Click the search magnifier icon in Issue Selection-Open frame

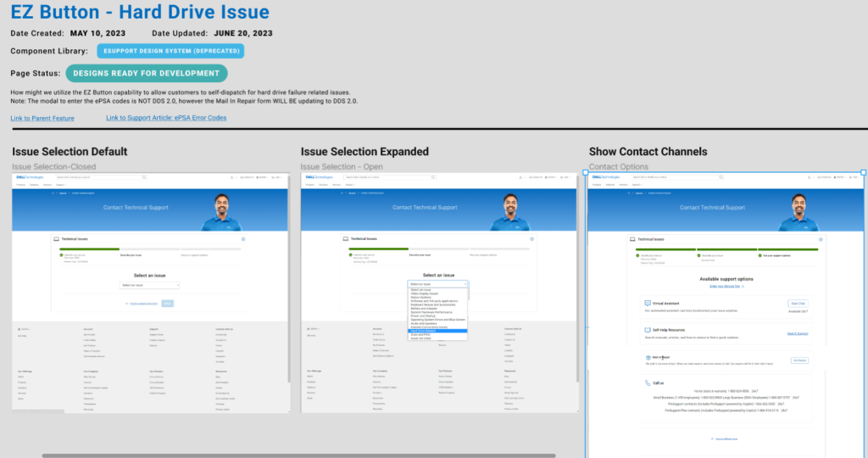[433, 177]
